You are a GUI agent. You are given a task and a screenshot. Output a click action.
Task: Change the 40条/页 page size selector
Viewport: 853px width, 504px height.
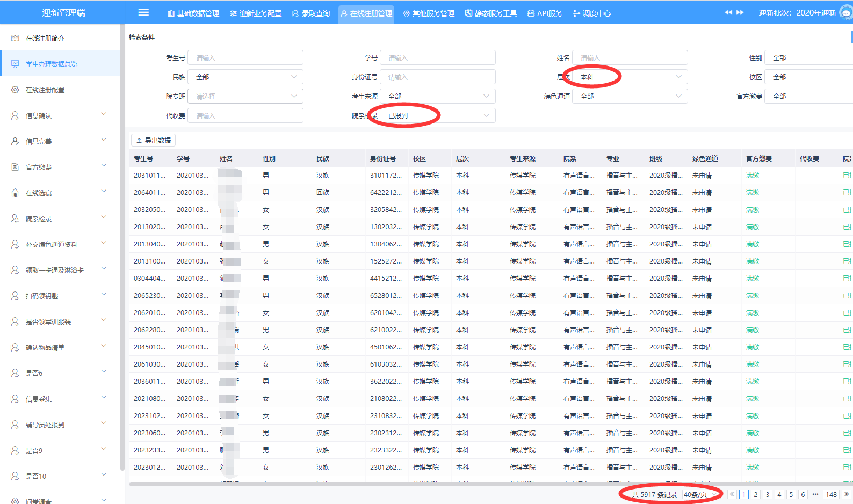699,494
